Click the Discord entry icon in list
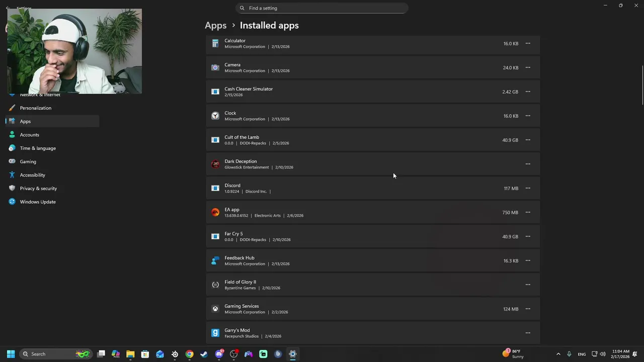 click(x=215, y=188)
